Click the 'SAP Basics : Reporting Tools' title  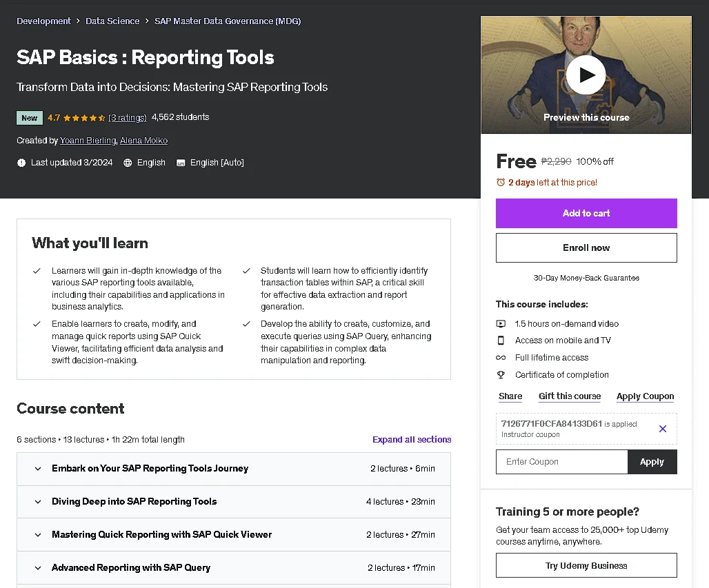(x=145, y=57)
